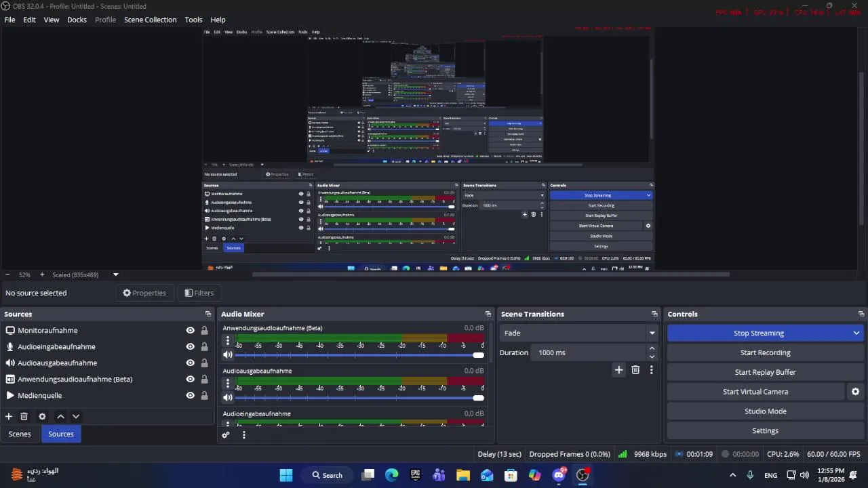Show hidden system tray icons chevron
Image resolution: width=868 pixels, height=488 pixels.
[x=732, y=475]
